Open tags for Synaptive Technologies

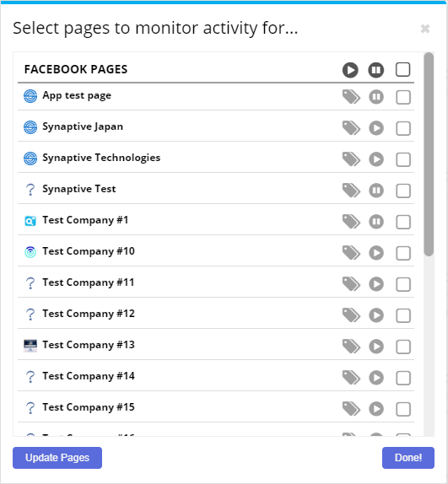pos(351,159)
